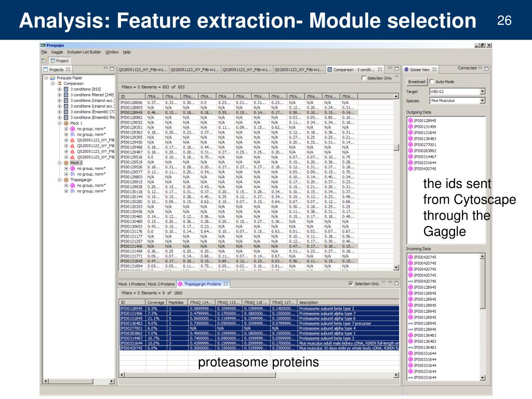Viewport: 532px width, 399px height.
Task: Open the File menu
Action: [44, 52]
